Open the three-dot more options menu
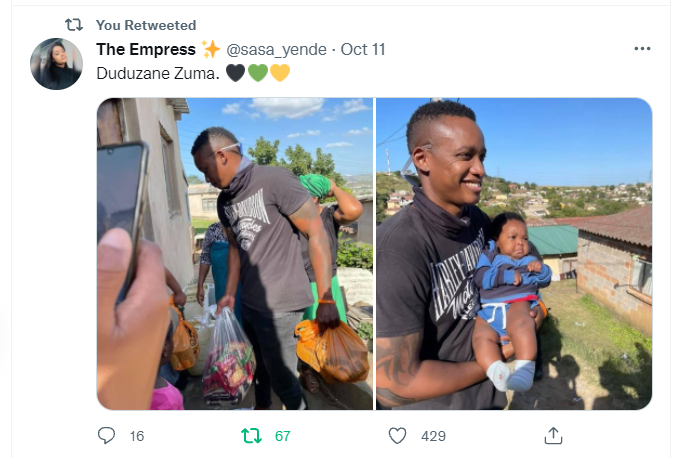The height and width of the screenshot is (458, 676). tap(642, 49)
